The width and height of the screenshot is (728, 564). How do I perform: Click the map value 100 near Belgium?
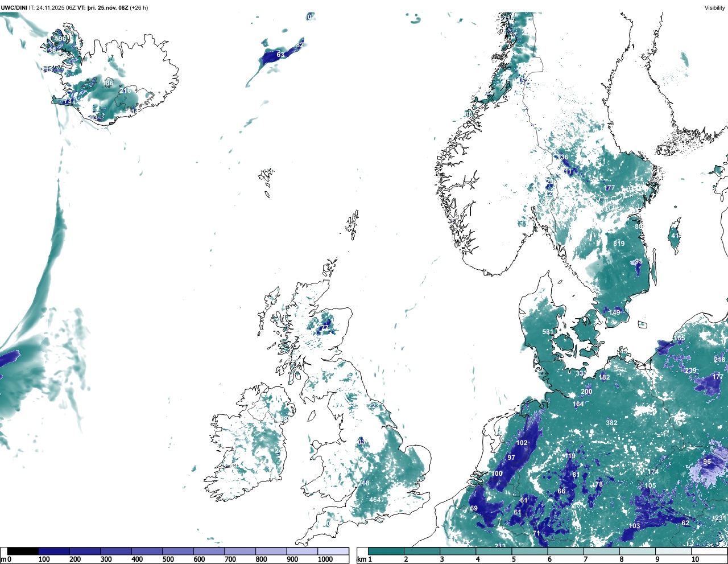point(497,474)
